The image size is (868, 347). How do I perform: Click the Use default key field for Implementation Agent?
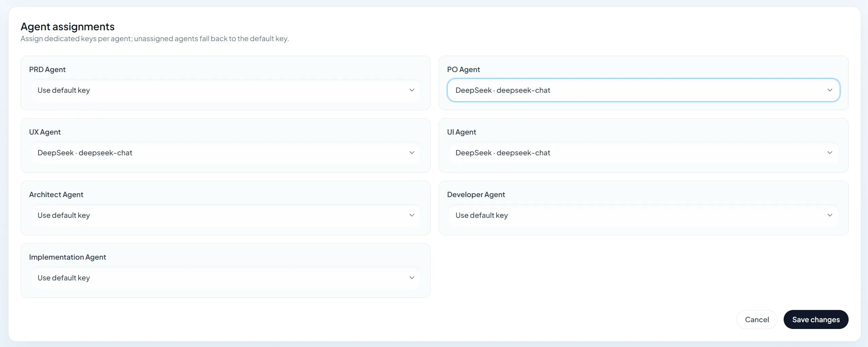coord(226,278)
